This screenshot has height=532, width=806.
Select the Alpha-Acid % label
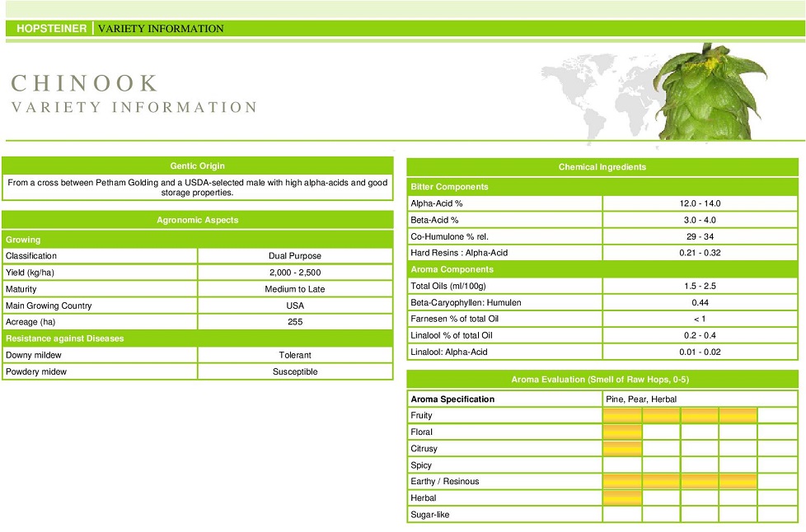click(x=437, y=203)
